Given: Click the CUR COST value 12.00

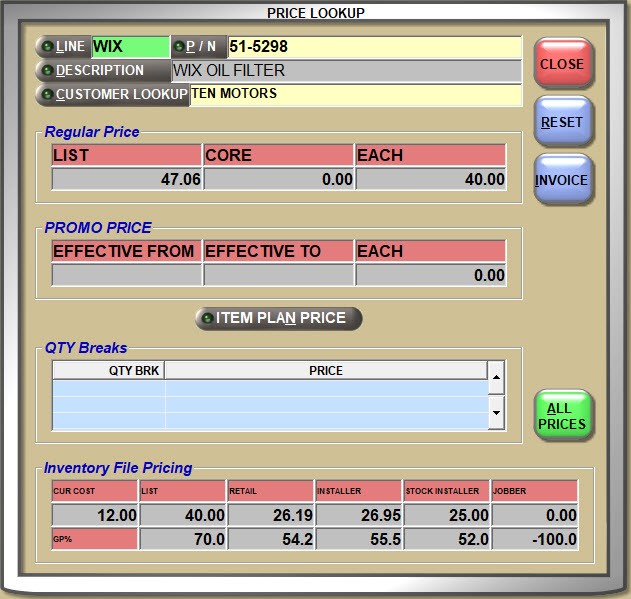Looking at the screenshot, I should click(95, 515).
